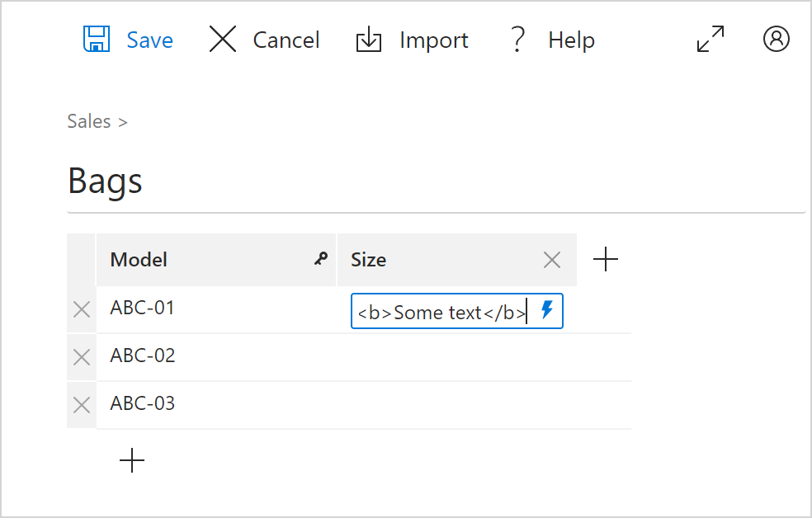Click the Cancel X icon
The image size is (812, 518).
click(223, 39)
